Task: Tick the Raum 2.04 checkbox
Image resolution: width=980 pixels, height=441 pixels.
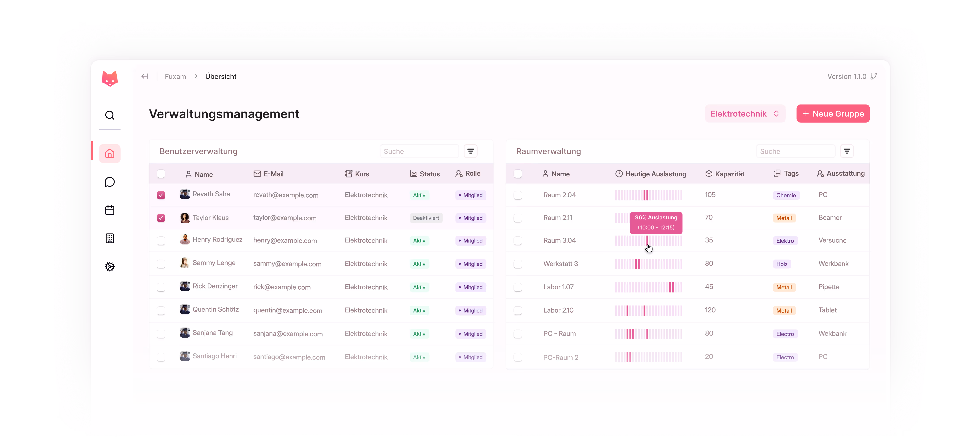Action: 518,195
